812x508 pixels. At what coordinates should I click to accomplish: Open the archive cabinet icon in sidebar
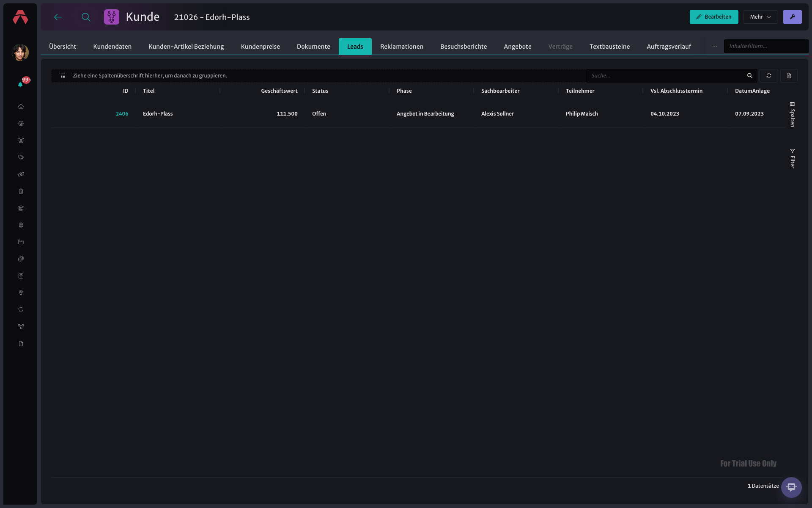click(x=21, y=276)
